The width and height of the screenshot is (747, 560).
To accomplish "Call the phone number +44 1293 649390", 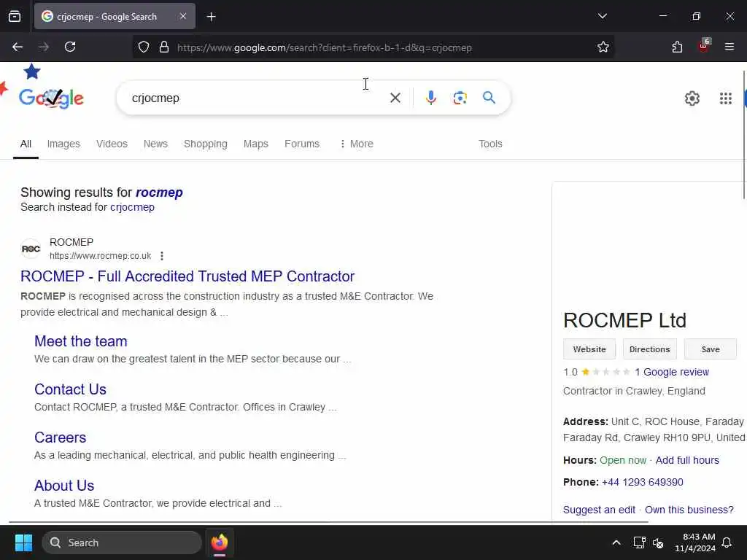I will pyautogui.click(x=642, y=482).
